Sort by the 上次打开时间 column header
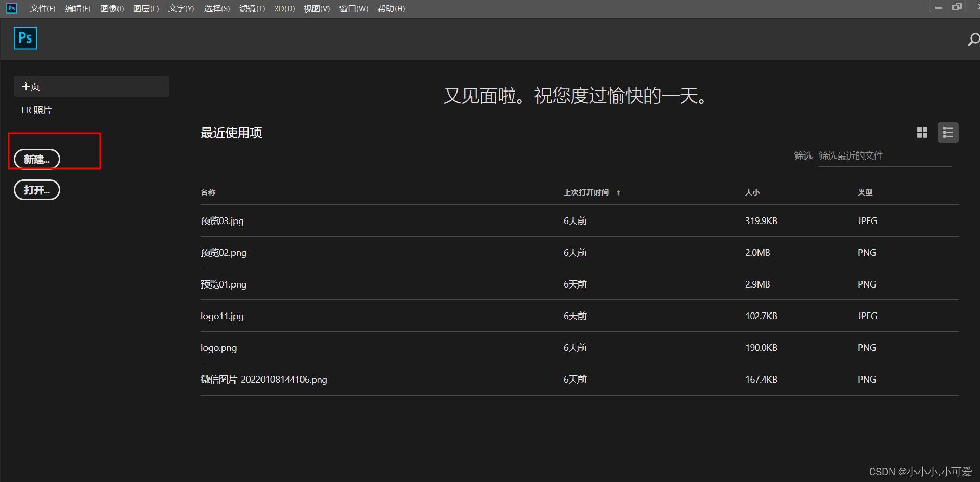Screen dimensions: 980x482 [586, 192]
